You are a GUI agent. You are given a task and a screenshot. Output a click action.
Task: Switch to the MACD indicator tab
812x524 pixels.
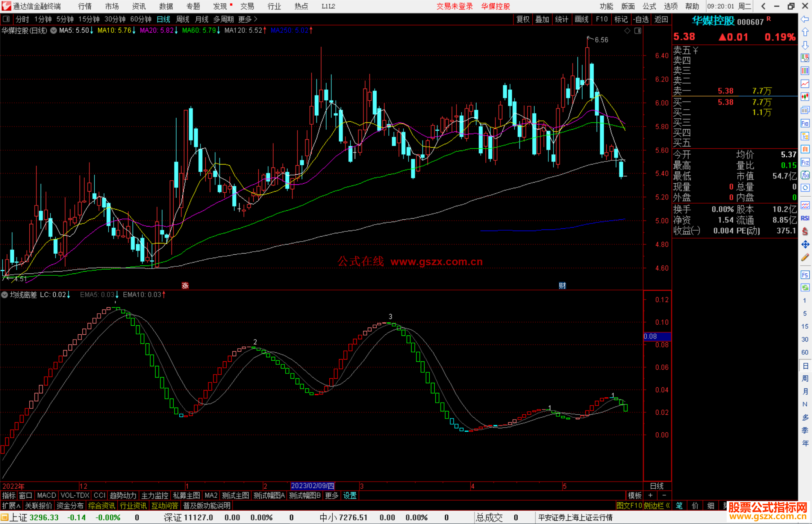(47, 495)
